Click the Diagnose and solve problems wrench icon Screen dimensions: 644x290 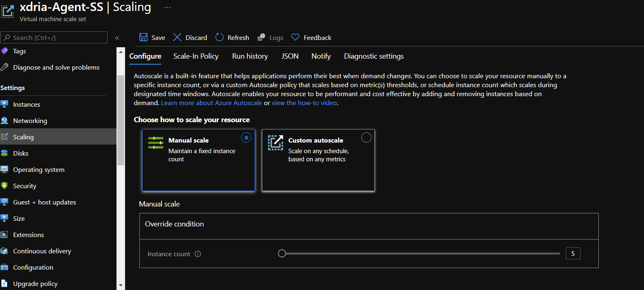point(4,67)
